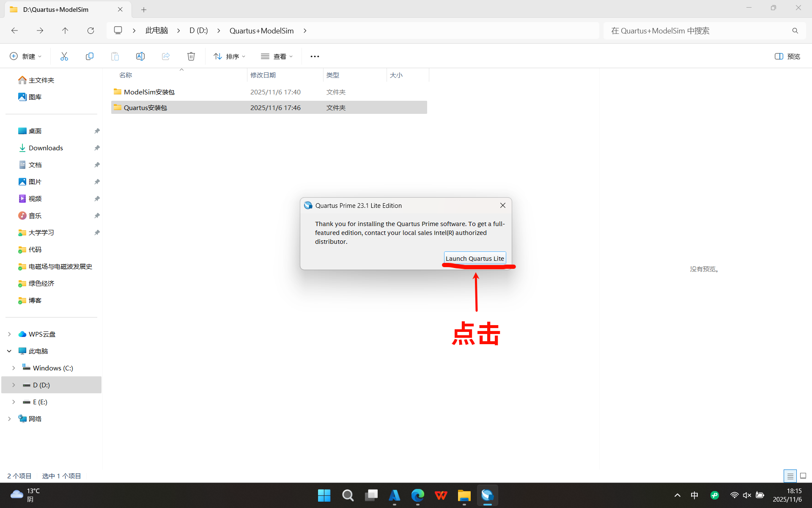Screen dimensions: 812x508
Task: Switch to large icons view layout
Action: point(803,476)
